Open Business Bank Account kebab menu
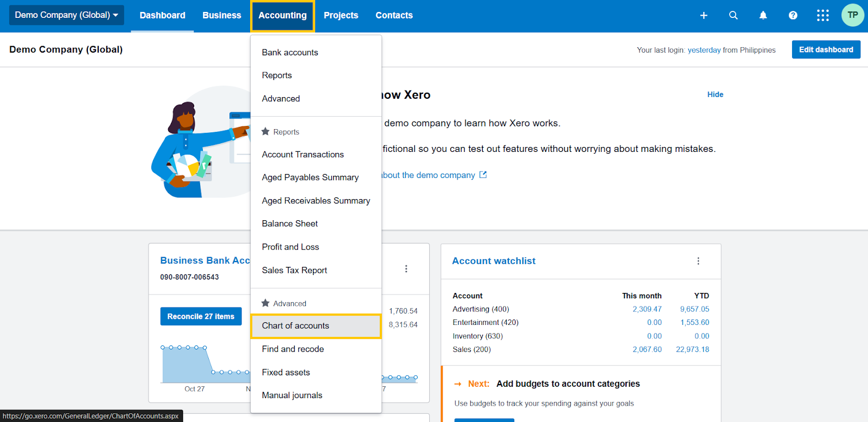Viewport: 868px width, 422px height. (406, 268)
